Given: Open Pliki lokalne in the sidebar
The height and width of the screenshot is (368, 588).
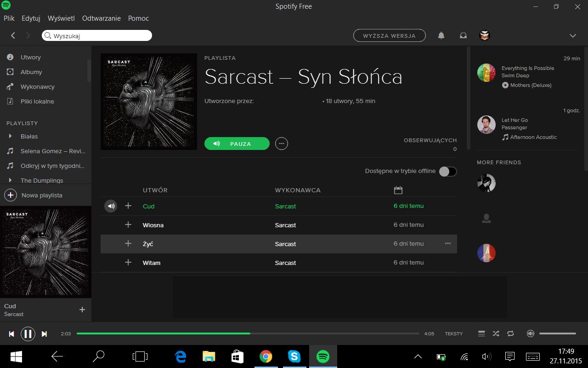Looking at the screenshot, I should [37, 101].
